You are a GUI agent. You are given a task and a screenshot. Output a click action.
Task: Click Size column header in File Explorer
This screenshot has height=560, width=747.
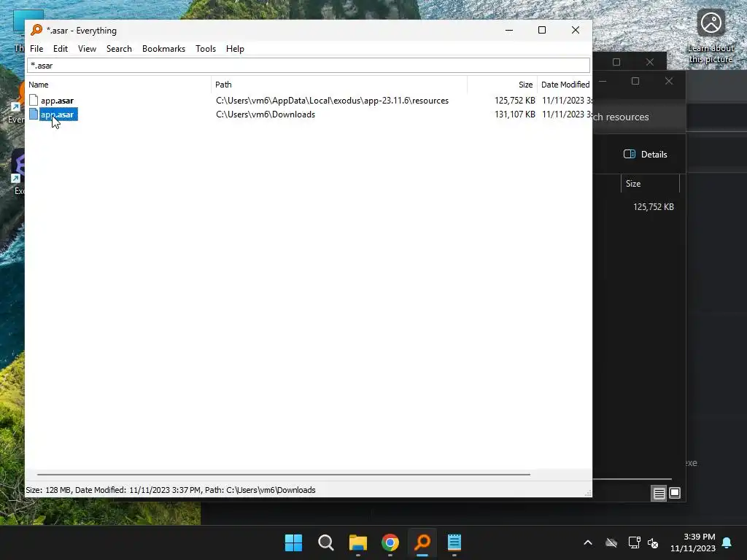click(x=650, y=183)
